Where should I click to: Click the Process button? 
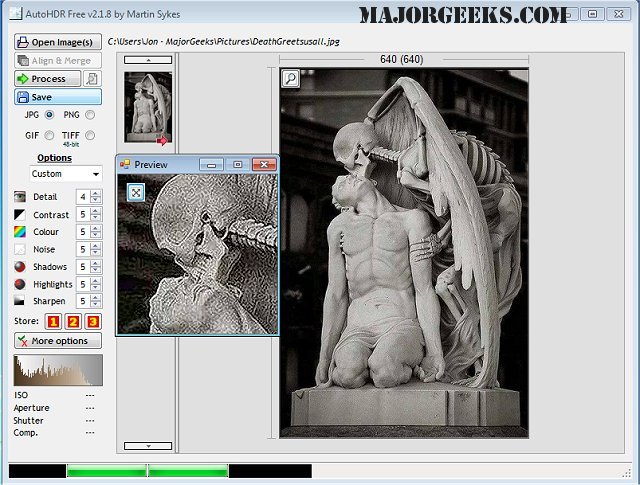(x=48, y=78)
